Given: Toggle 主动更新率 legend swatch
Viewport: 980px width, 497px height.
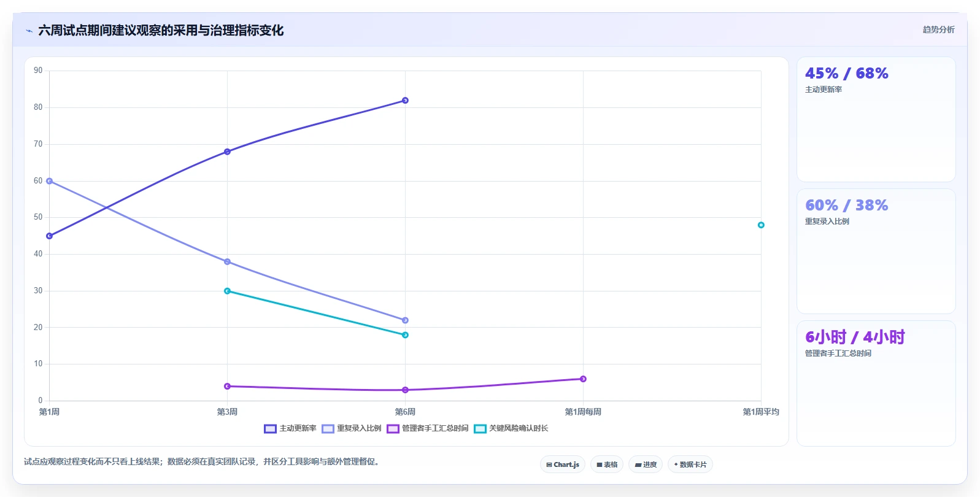Looking at the screenshot, I should pos(271,429).
